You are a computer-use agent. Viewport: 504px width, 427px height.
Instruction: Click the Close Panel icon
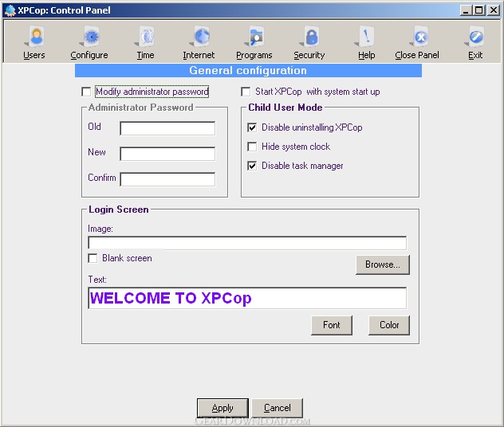(417, 42)
